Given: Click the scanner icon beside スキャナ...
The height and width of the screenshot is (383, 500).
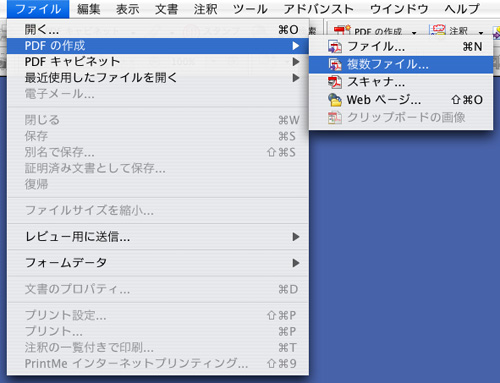Looking at the screenshot, I should coord(335,82).
